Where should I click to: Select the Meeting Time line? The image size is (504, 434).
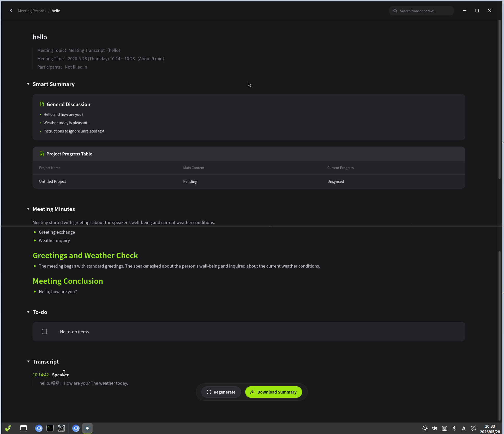[101, 59]
